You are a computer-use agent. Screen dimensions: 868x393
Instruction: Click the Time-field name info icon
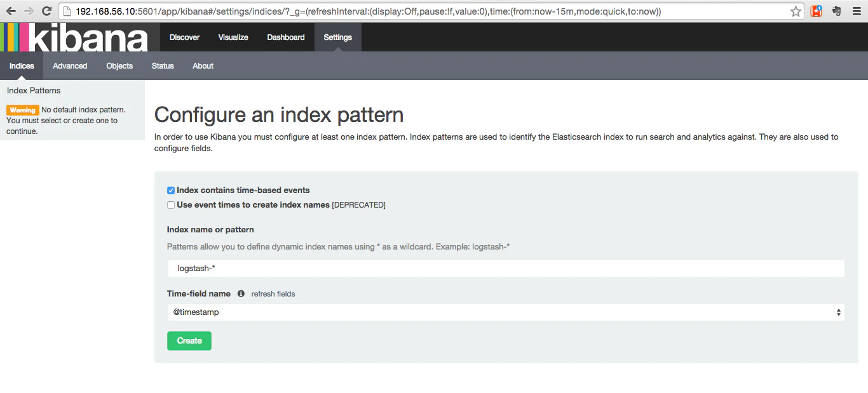[241, 293]
